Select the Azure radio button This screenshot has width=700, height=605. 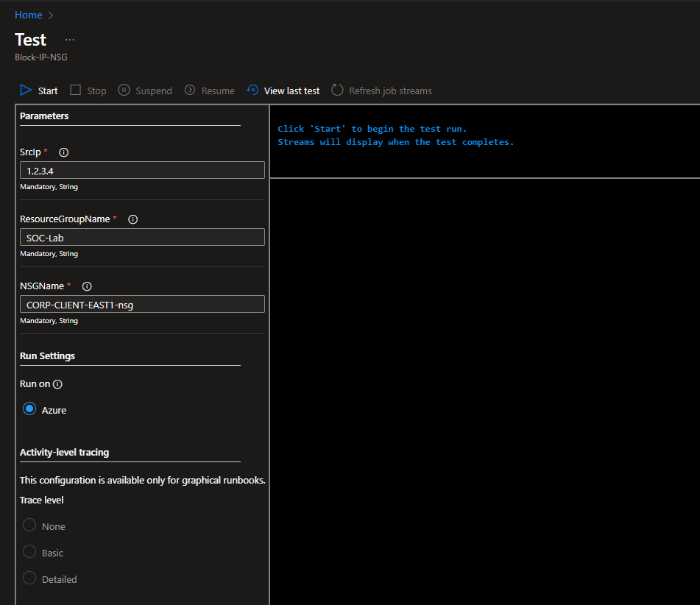click(29, 409)
